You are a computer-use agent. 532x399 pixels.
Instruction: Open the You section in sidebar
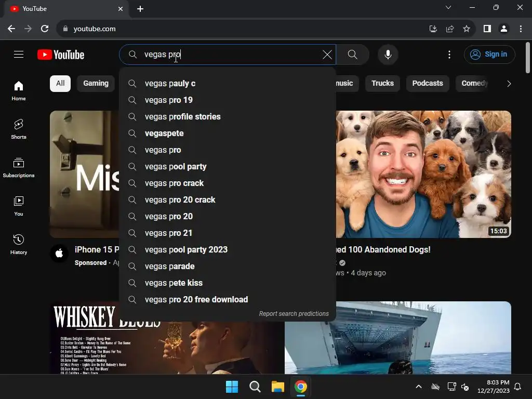click(19, 206)
